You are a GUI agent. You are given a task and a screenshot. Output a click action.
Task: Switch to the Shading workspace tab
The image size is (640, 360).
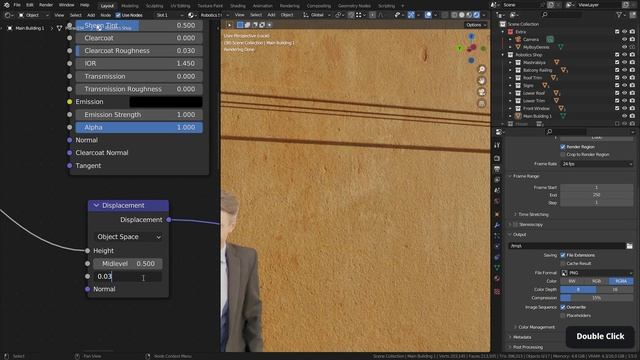point(238,6)
